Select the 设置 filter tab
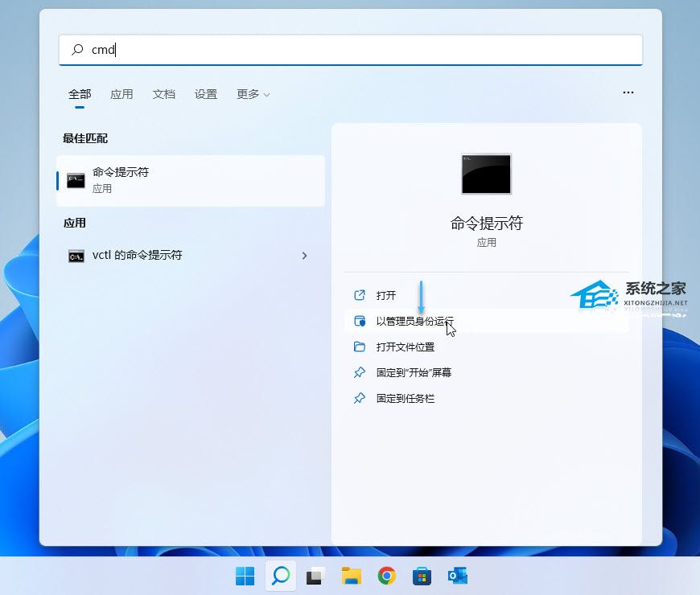Viewport: 700px width, 595px height. pos(206,94)
